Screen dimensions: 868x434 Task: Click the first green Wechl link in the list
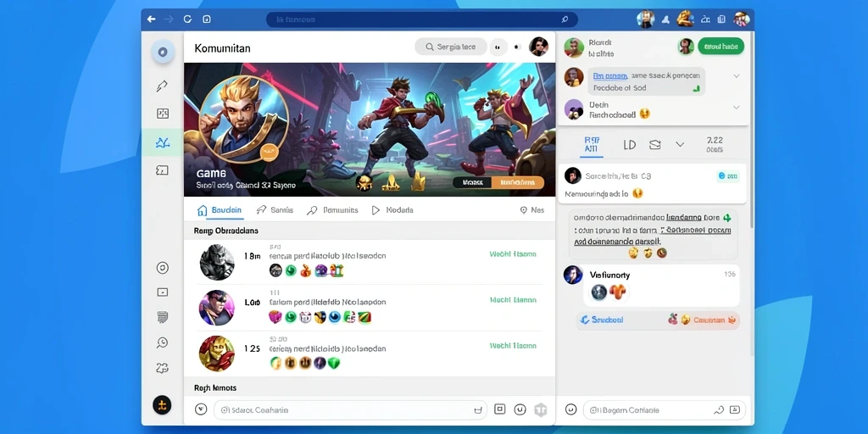[513, 254]
